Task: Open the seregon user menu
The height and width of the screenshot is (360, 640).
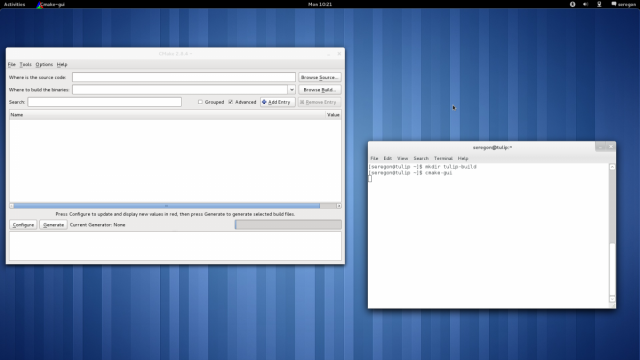Action: tap(623, 4)
